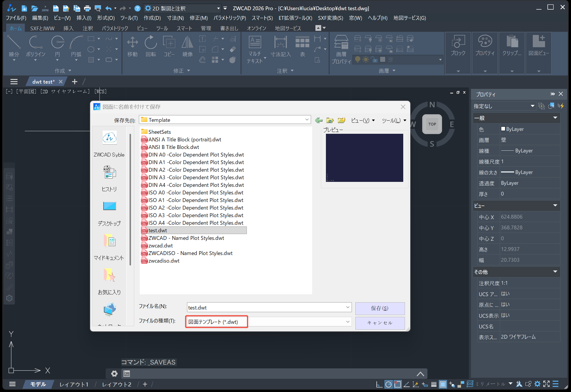This screenshot has width=571, height=392.
Task: Toggle lineweight display in status bar
Action: pos(434,384)
